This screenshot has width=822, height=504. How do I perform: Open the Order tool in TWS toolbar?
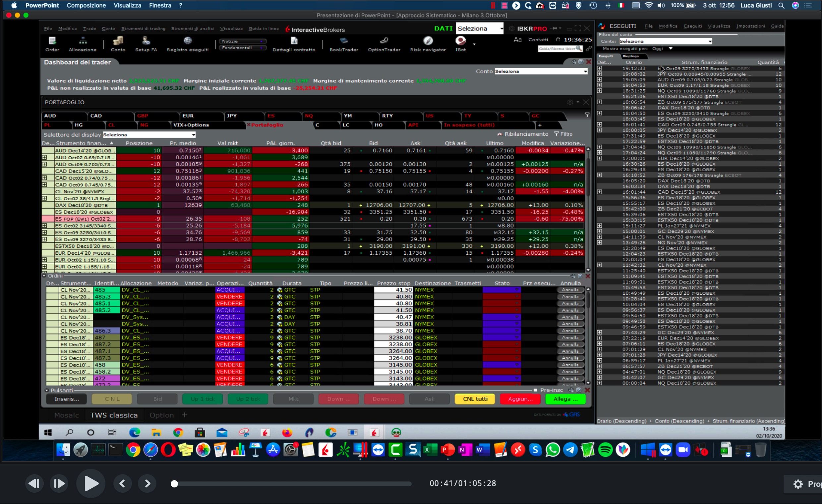tap(52, 44)
